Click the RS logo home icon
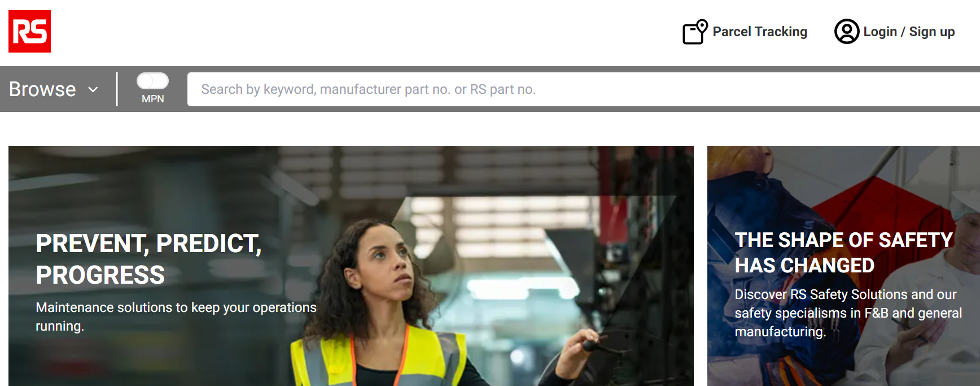 coord(29,31)
